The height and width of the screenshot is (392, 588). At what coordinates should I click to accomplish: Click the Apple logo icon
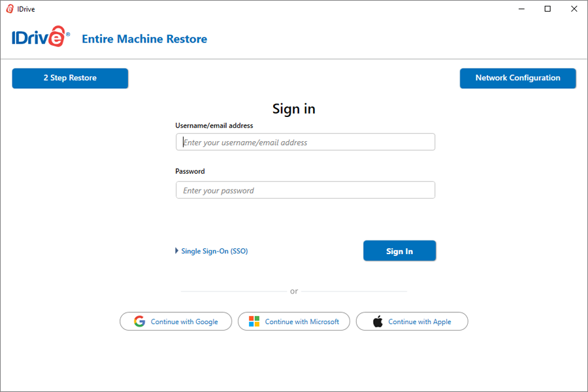point(378,321)
